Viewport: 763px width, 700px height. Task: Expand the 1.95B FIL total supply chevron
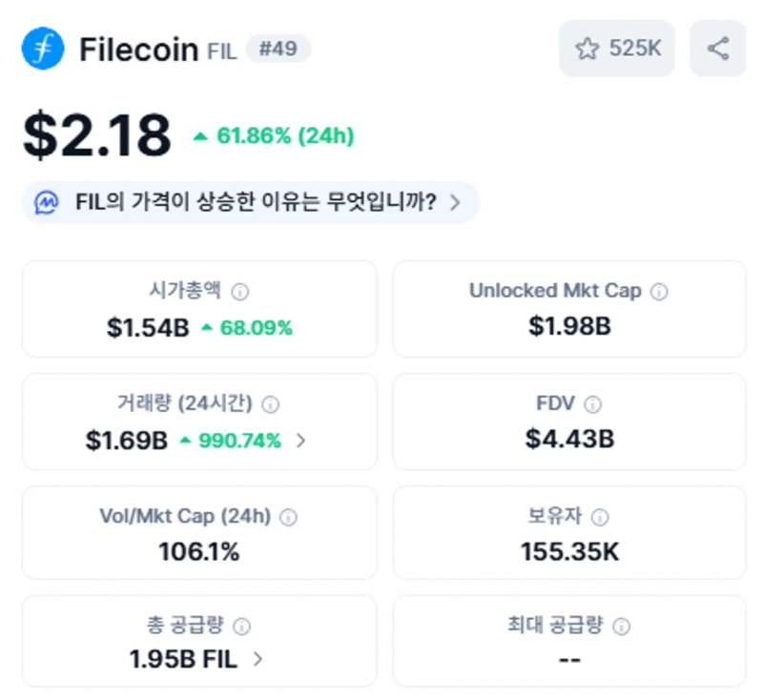pyautogui.click(x=258, y=658)
